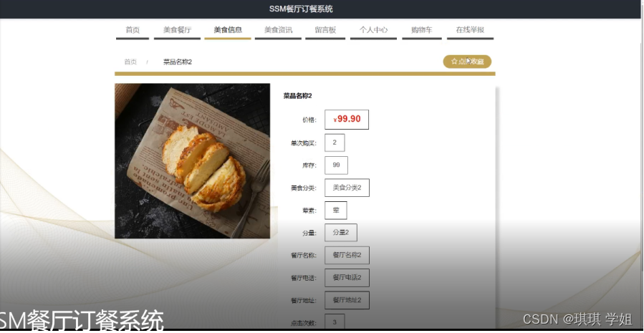Open the 首页 navigation tab
Viewport: 644px width, 333px height.
pos(133,30)
